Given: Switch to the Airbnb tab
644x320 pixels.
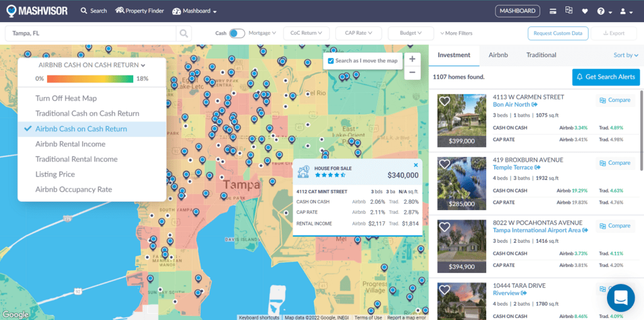Looking at the screenshot, I should tap(498, 55).
